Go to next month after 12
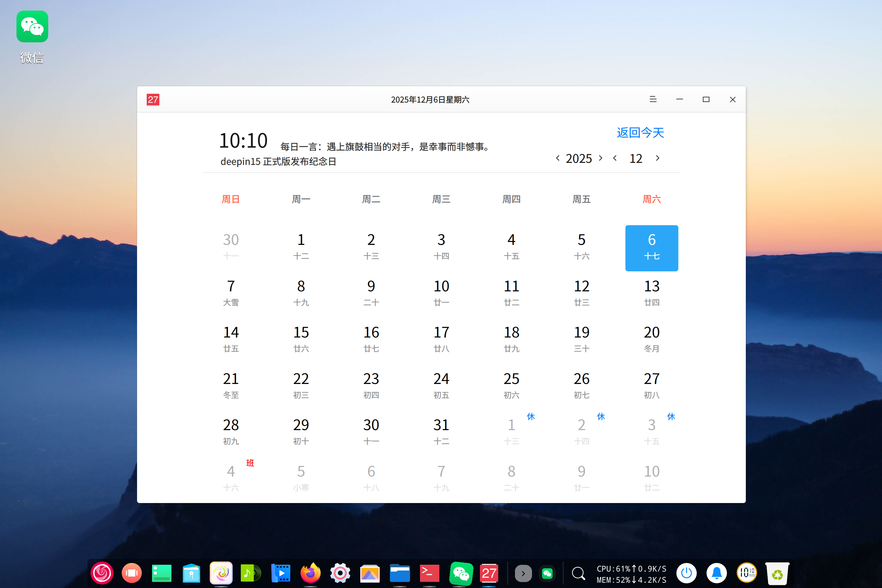This screenshot has height=588, width=882. (657, 158)
